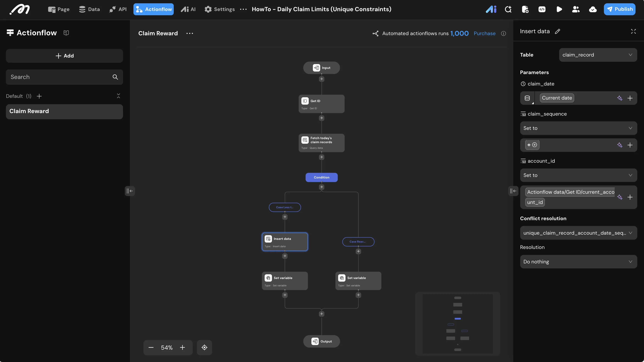Click the data source icon for claim_date
Image resolution: width=644 pixels, height=362 pixels.
[527, 98]
